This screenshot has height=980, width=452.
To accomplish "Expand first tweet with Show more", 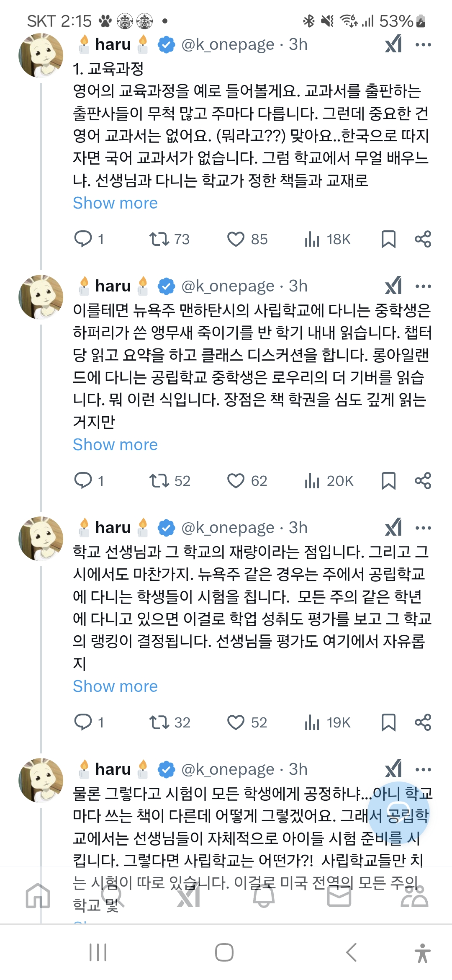I will [115, 203].
